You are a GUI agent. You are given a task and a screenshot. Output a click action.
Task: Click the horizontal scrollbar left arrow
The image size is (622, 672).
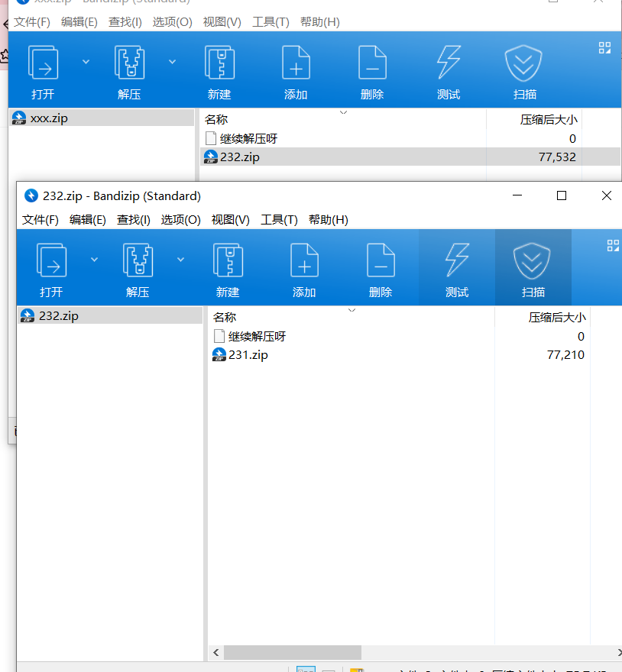click(x=215, y=652)
